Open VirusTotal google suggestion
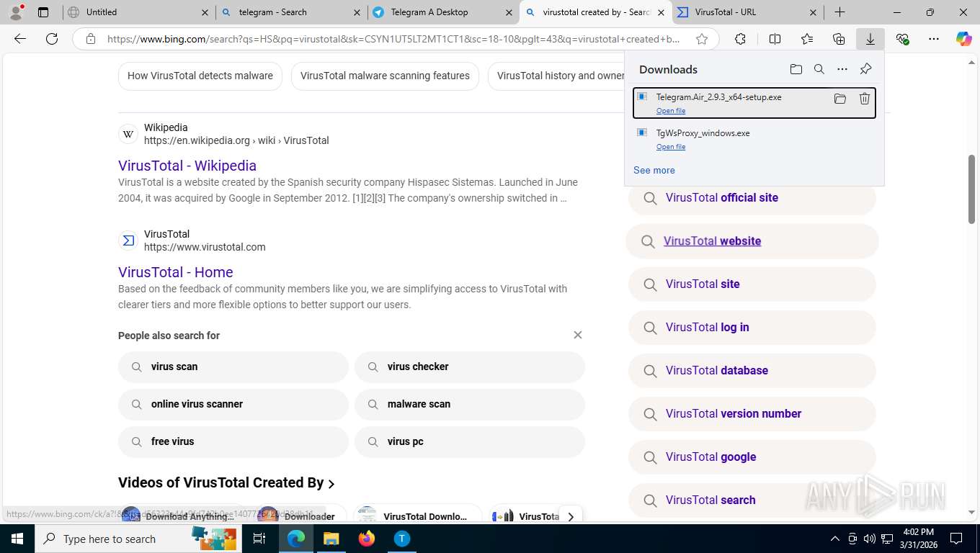Screen dimensions: 980x553 (752, 457)
